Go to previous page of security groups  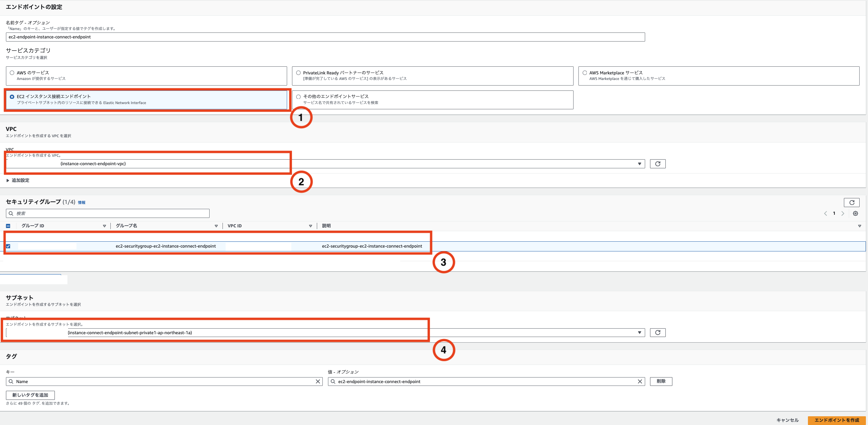click(825, 213)
